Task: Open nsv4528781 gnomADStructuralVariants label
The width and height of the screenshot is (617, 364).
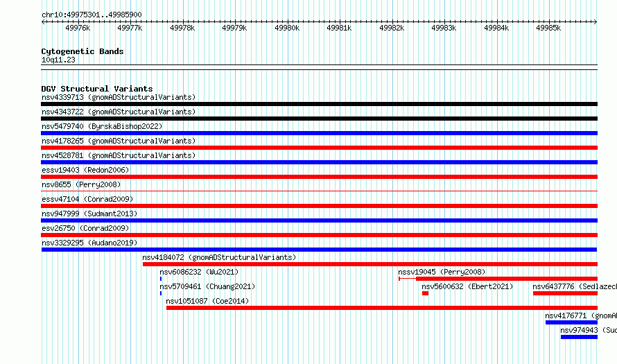Action: click(119, 155)
